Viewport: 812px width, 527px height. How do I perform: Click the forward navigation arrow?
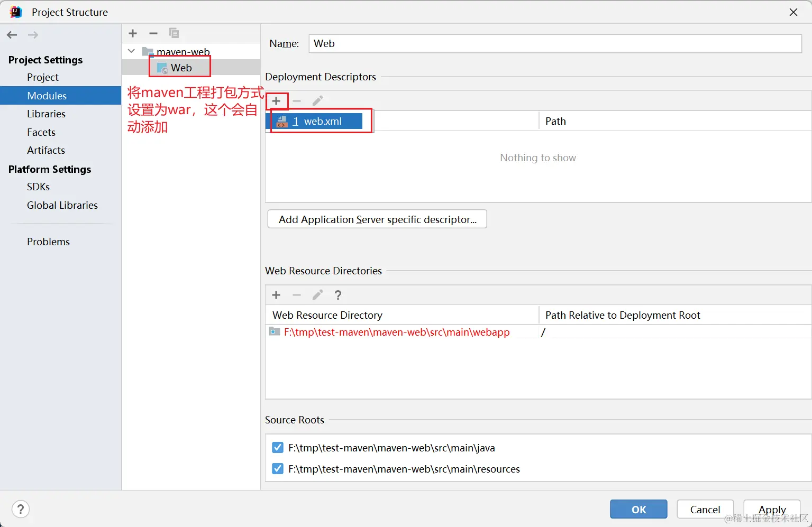click(33, 35)
